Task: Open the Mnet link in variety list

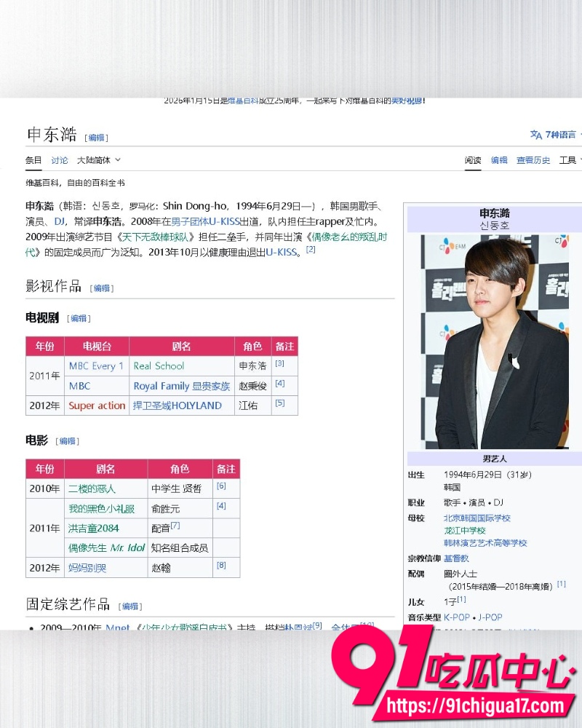Action: point(117,627)
